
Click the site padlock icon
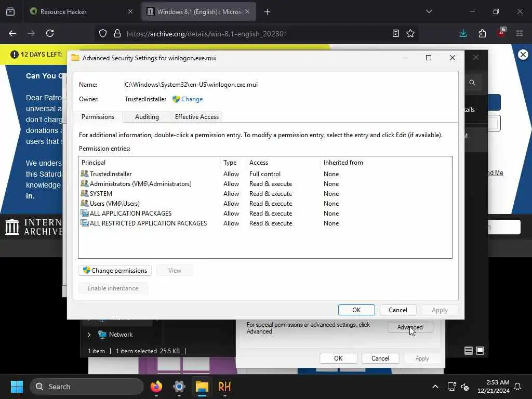[117, 33]
